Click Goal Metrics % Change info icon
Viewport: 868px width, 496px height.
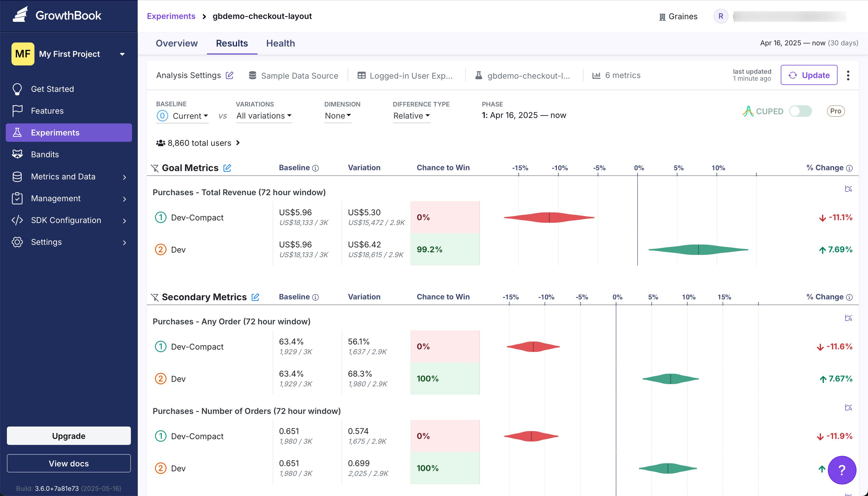click(x=850, y=168)
